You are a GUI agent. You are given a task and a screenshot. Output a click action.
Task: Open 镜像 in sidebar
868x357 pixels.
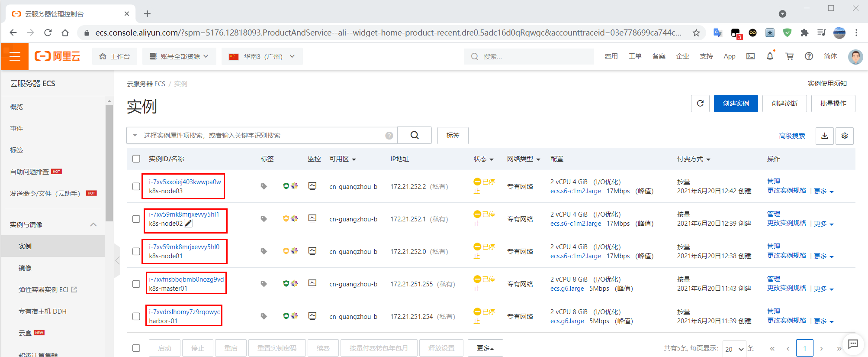click(25, 268)
